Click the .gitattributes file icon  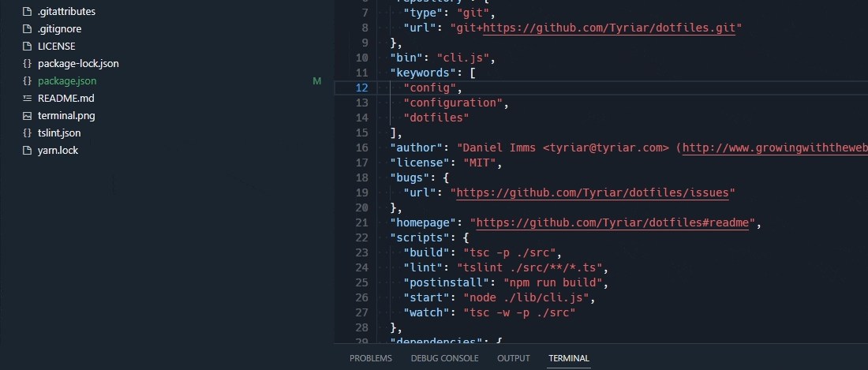[27, 11]
